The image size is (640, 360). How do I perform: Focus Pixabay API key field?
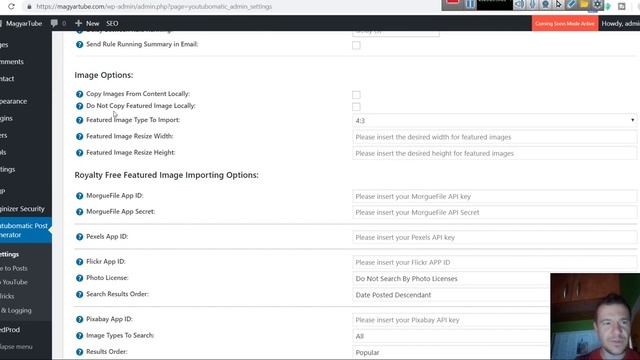coord(451,320)
